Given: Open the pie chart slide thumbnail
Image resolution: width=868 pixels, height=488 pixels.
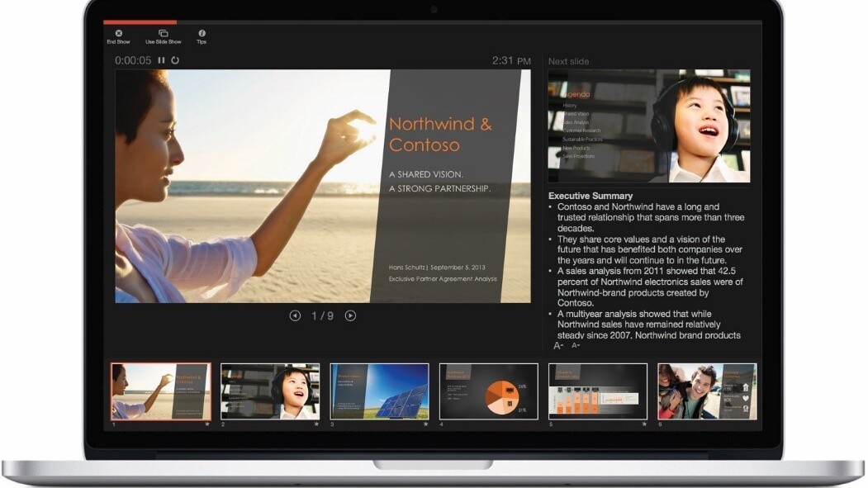Looking at the screenshot, I should (x=489, y=391).
